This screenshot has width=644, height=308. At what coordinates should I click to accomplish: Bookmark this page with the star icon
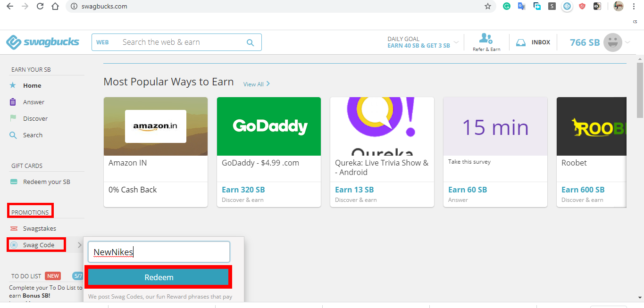click(488, 6)
